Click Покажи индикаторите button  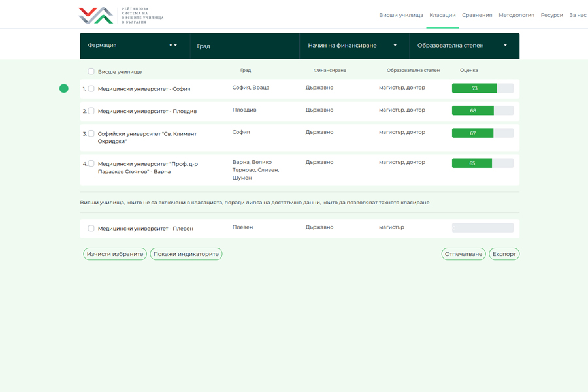[x=186, y=254]
